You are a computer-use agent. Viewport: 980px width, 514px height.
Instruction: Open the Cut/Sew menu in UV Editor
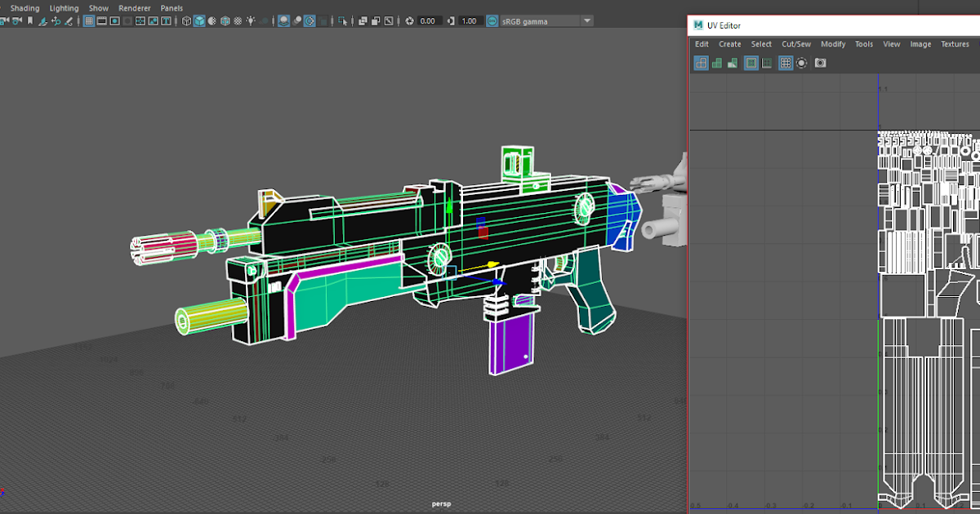[796, 44]
